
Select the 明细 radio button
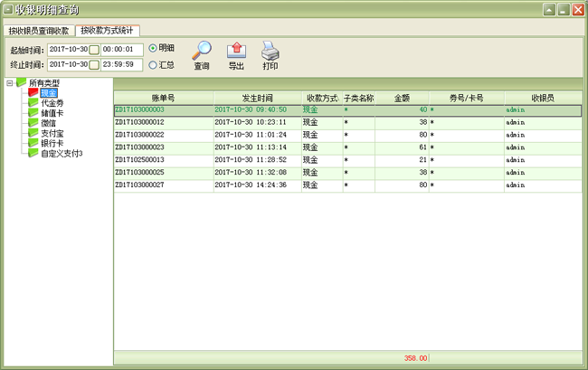153,48
